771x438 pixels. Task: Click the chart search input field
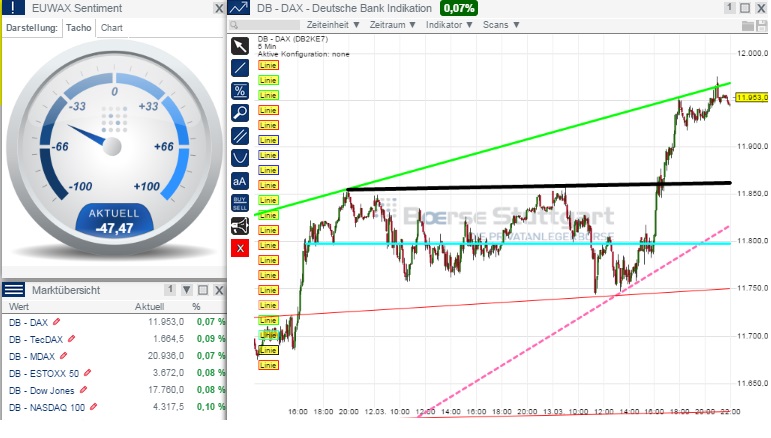coord(265,25)
